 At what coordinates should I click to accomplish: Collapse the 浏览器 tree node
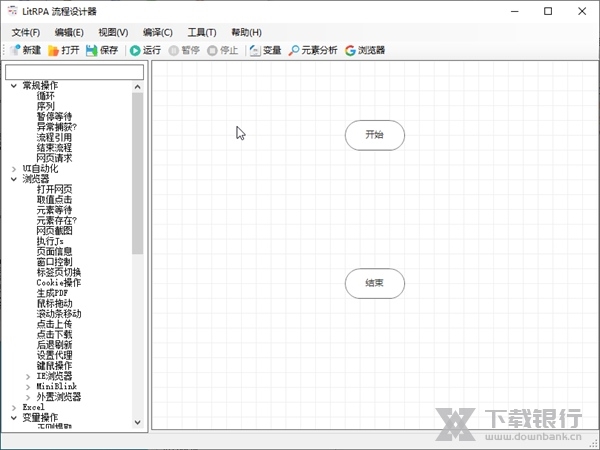(14, 179)
